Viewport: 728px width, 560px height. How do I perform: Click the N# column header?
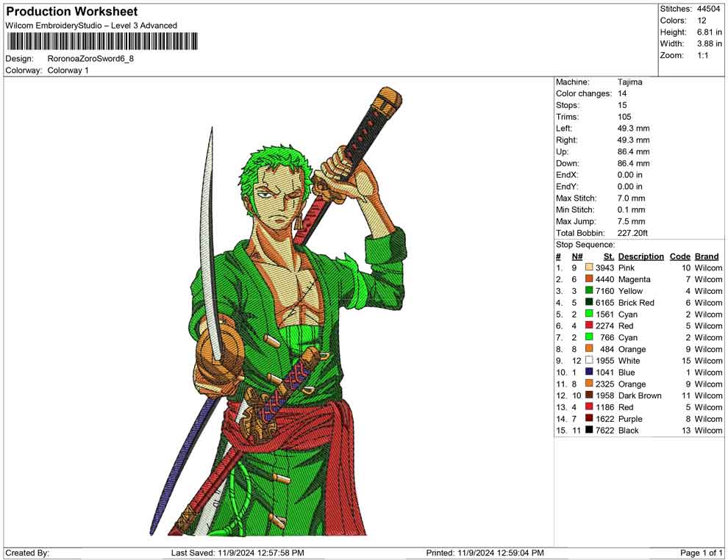click(577, 256)
